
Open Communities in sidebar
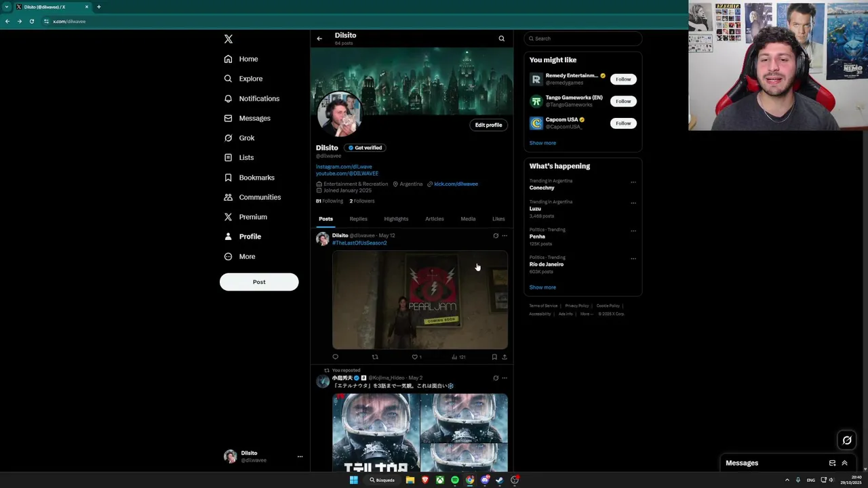tap(252, 197)
